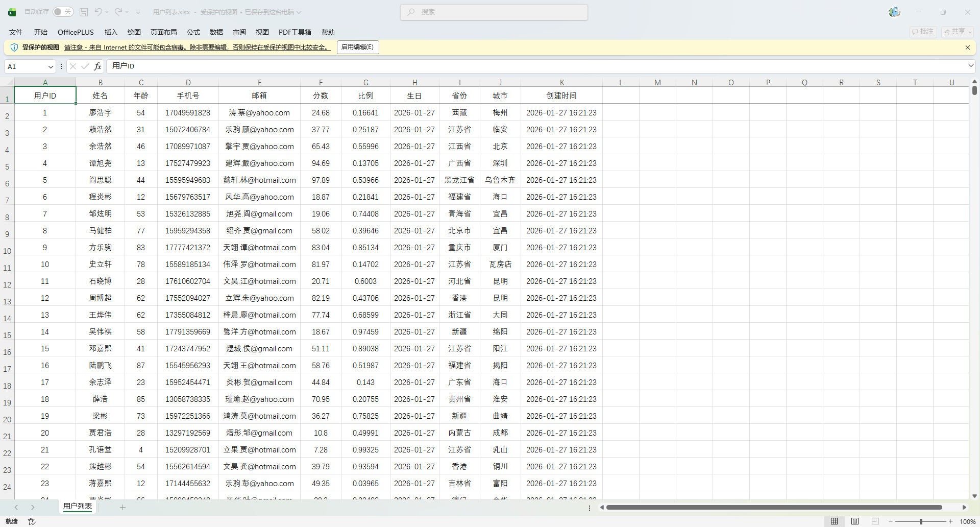The image size is (980, 527).
Task: Click the Insert Function fx icon
Action: click(x=98, y=66)
